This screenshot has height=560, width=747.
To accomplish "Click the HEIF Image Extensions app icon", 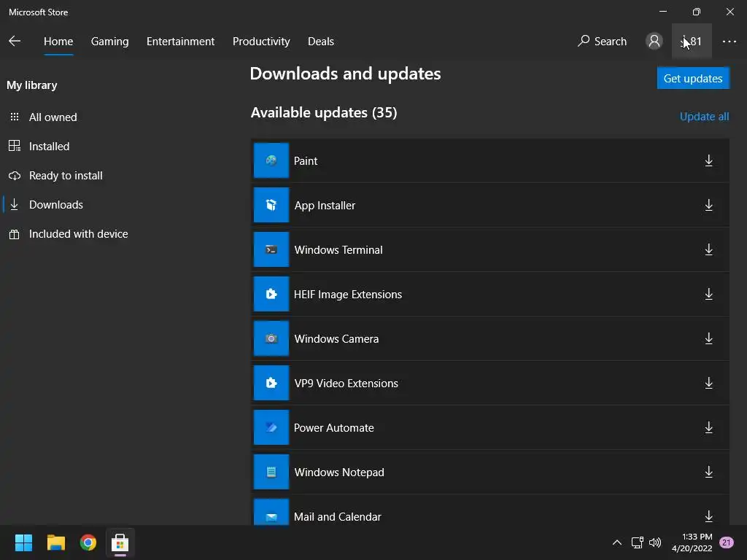I will (271, 294).
